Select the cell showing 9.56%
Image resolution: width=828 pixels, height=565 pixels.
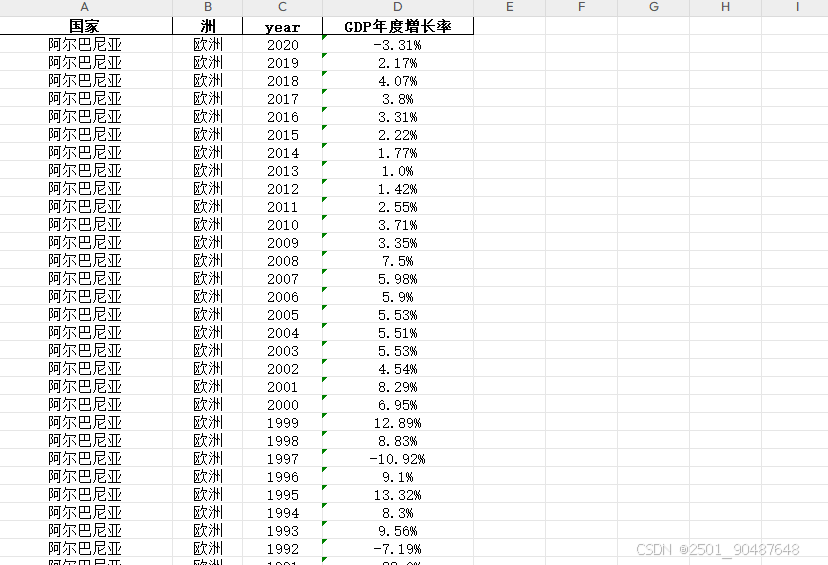click(x=398, y=531)
